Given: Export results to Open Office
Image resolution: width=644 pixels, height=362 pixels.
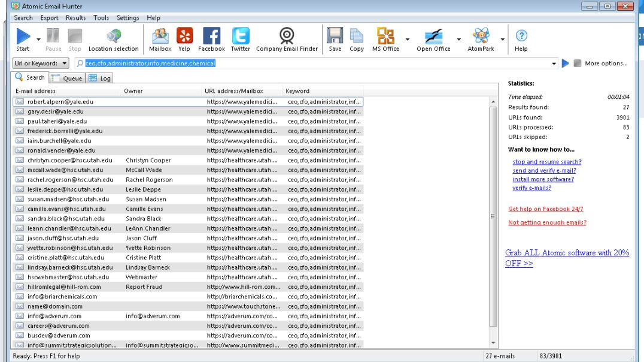Looking at the screenshot, I should pyautogui.click(x=433, y=40).
